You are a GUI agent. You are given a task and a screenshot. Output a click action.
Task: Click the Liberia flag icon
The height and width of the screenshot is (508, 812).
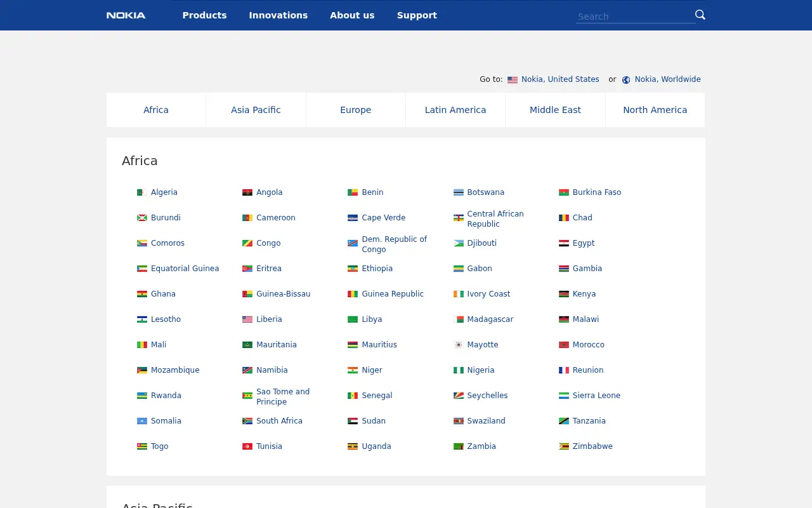(247, 319)
